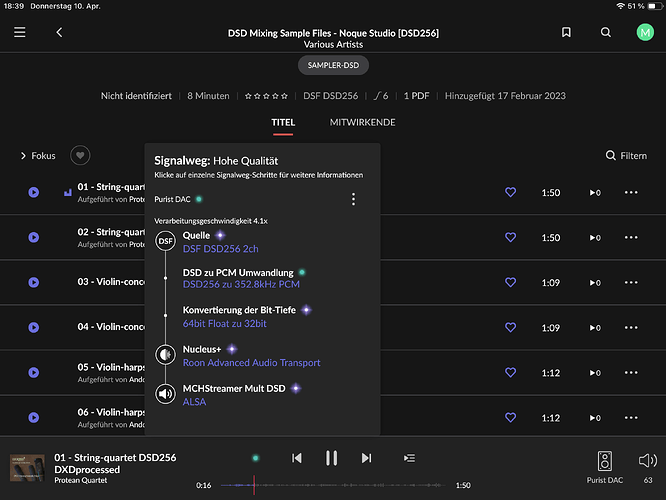Pause the current playback
666x500 pixels.
[x=331, y=458]
